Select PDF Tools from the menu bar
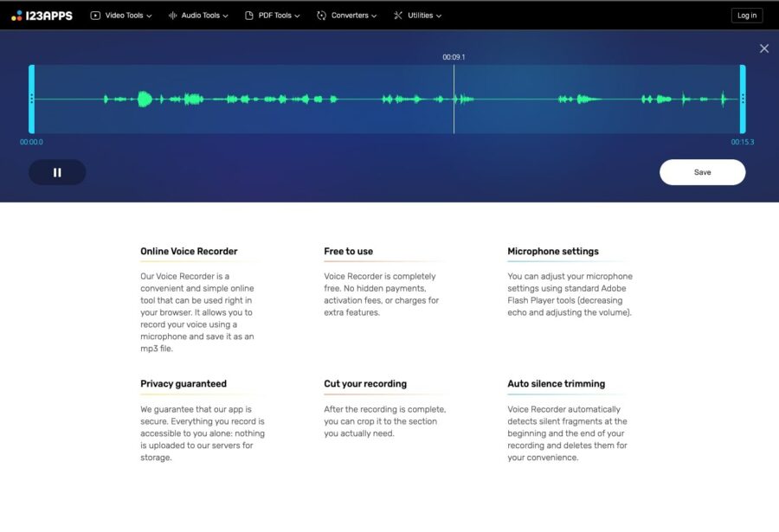 click(273, 15)
